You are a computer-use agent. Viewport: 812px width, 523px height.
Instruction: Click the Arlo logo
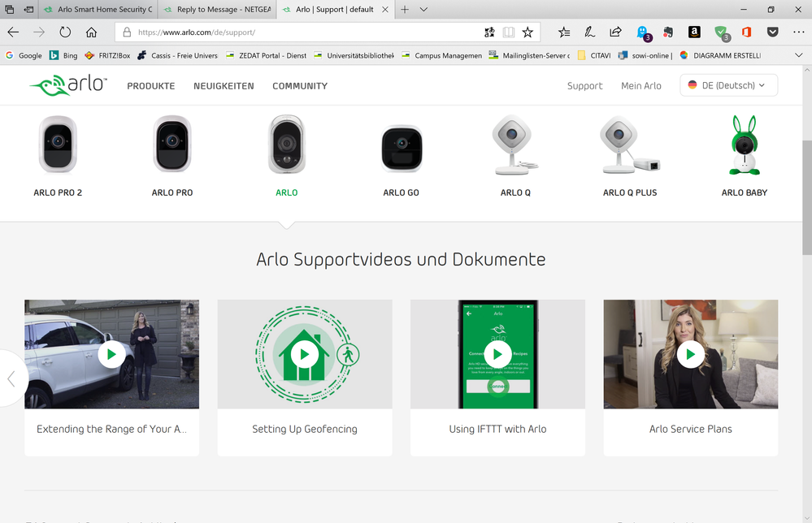coord(67,85)
